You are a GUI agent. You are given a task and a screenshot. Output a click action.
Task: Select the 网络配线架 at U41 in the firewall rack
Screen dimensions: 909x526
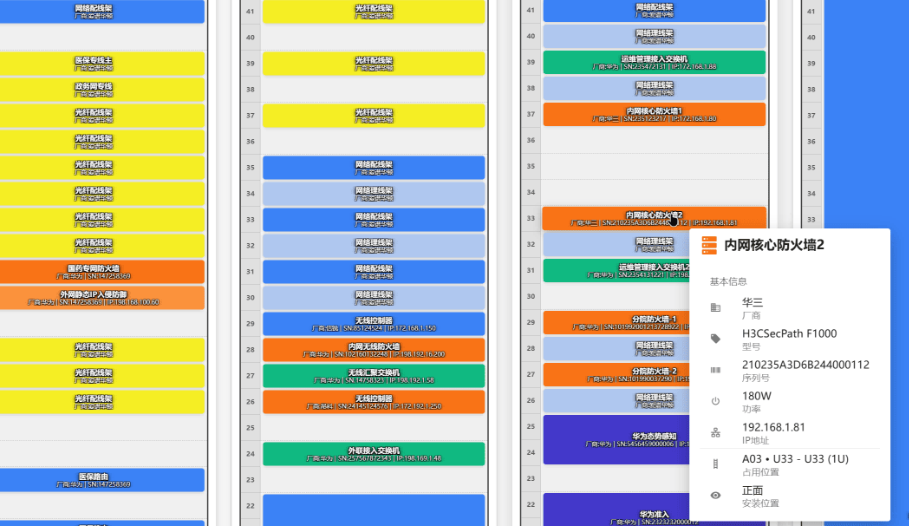(x=654, y=10)
